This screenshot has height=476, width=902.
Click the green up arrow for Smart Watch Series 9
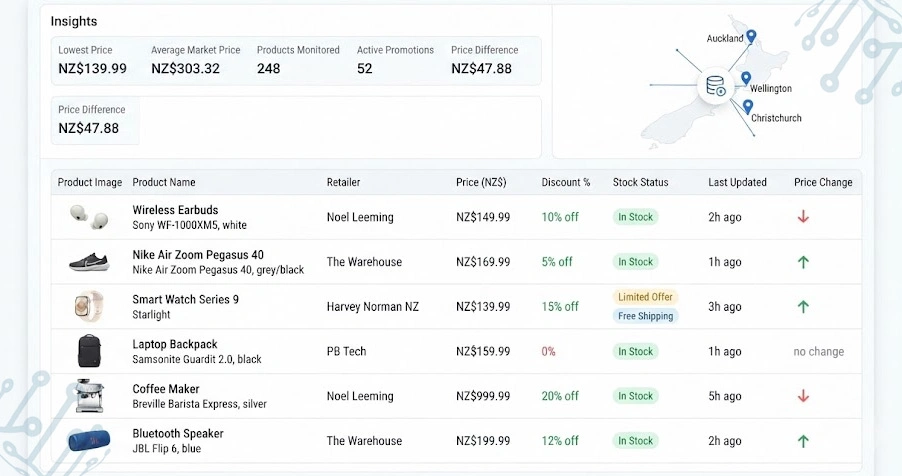pos(803,307)
